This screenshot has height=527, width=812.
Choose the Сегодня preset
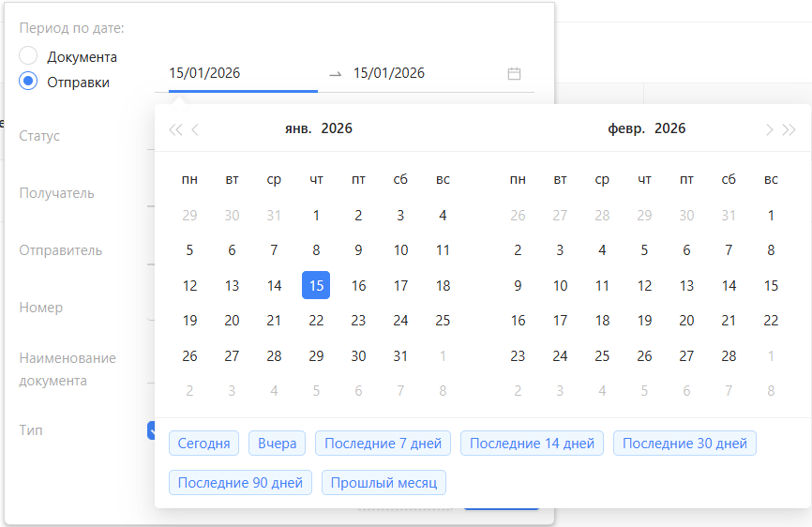(x=203, y=444)
